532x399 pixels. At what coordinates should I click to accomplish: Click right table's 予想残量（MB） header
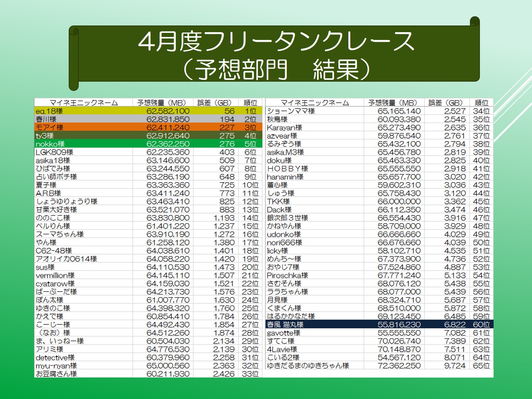[394, 103]
